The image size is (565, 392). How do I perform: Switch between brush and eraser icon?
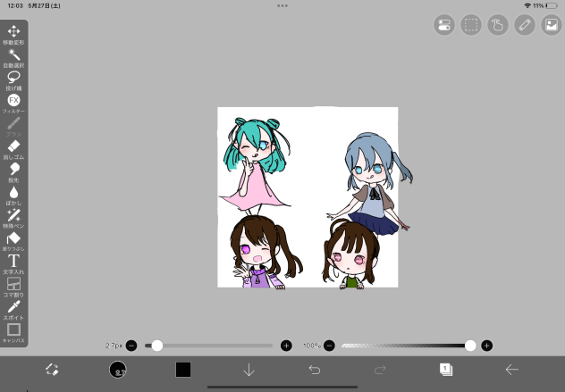pos(52,370)
